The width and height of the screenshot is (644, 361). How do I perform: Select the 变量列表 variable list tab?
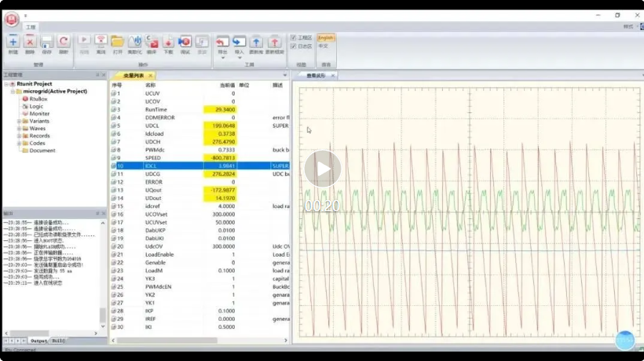134,75
